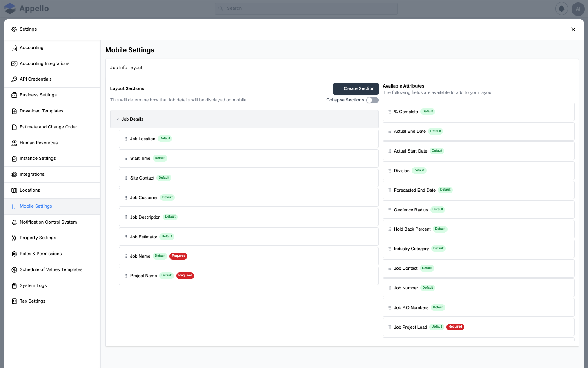Click the Required badge on Job Name
The width and height of the screenshot is (588, 368).
pyautogui.click(x=178, y=256)
